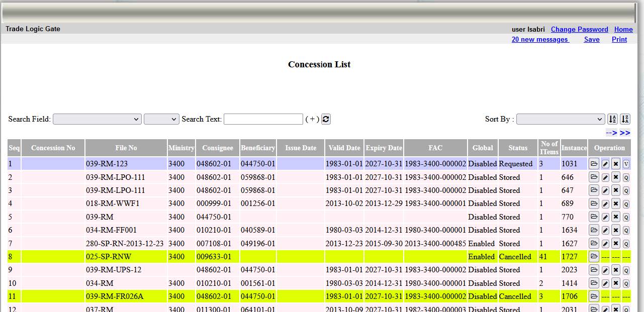Sort list descending Z to A
Image resolution: width=644 pixels, height=312 pixels.
coord(625,119)
